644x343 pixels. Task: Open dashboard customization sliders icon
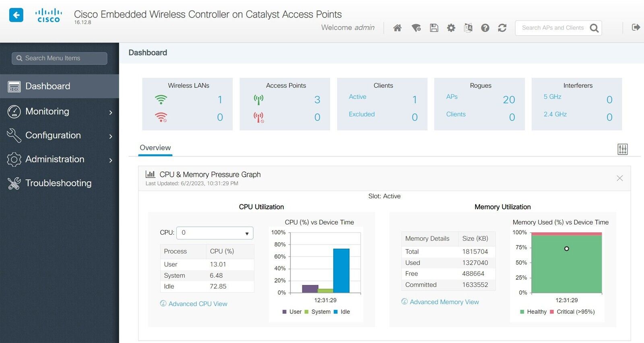622,149
